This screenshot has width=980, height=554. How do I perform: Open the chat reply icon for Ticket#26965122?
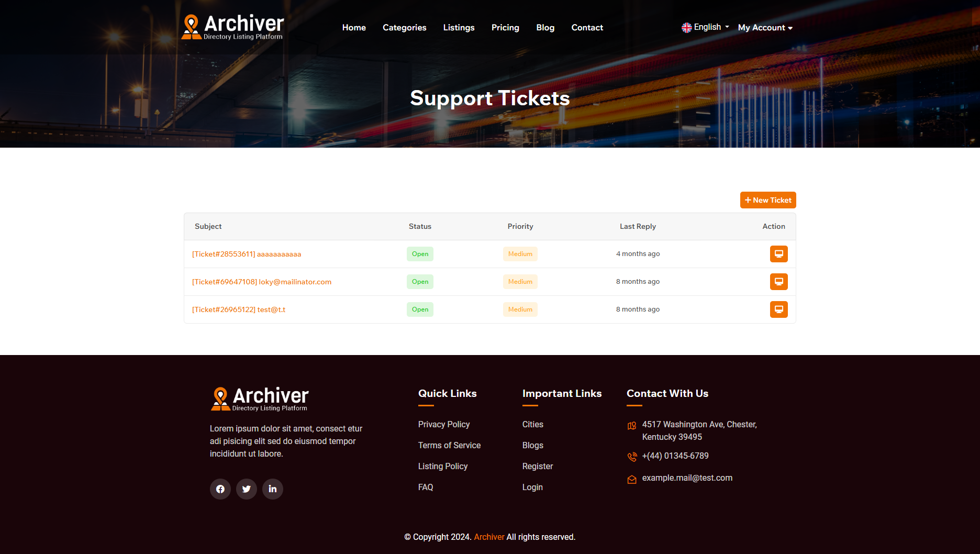[778, 309]
